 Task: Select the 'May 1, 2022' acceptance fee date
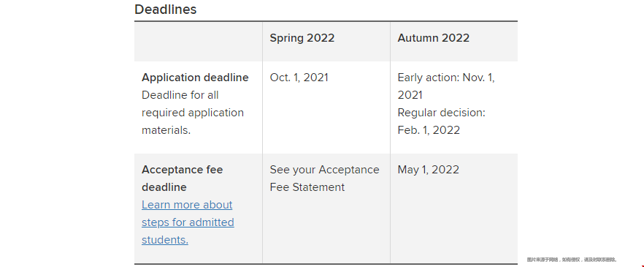(x=429, y=170)
